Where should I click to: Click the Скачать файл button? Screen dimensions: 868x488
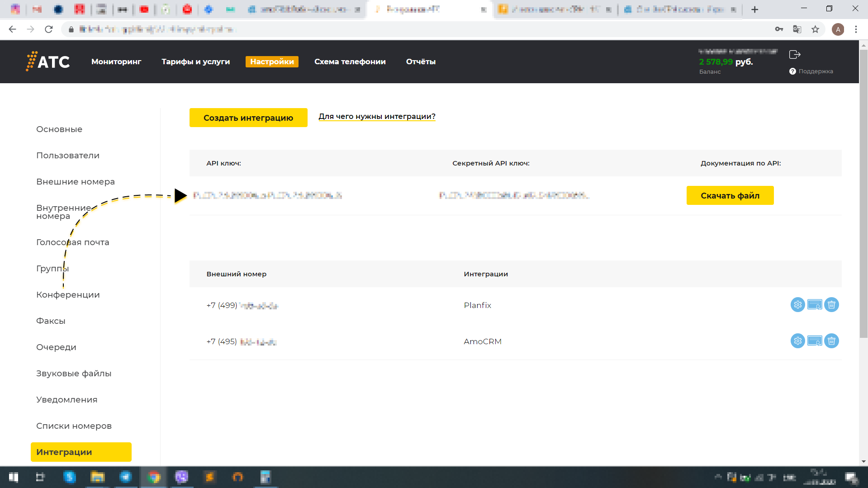pyautogui.click(x=730, y=195)
